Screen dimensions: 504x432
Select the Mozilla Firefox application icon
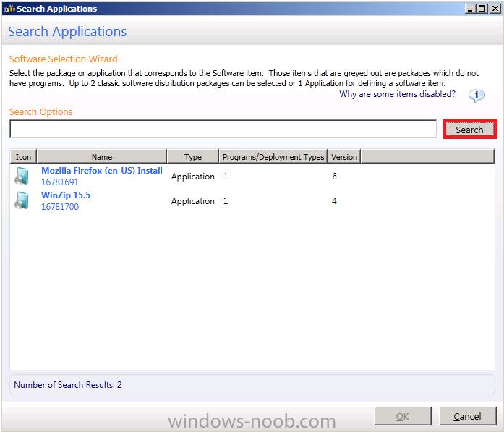[22, 176]
